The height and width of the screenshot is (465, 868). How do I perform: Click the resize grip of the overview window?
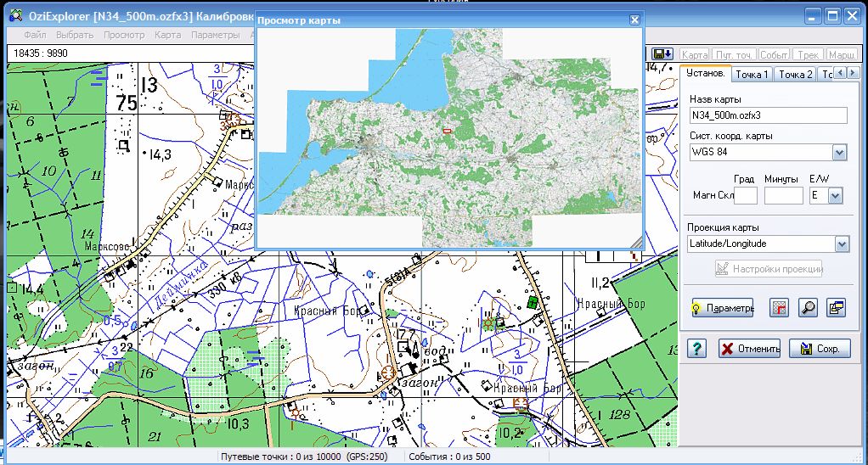point(637,242)
